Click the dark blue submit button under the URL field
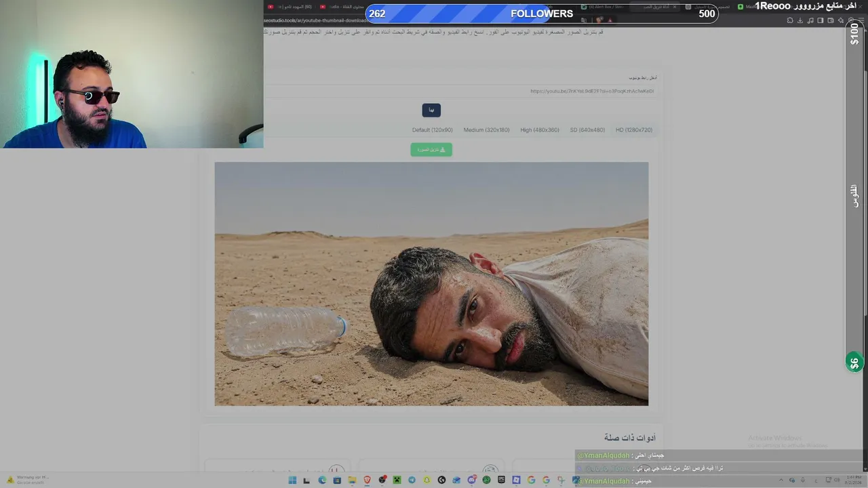The width and height of the screenshot is (868, 488). click(431, 110)
